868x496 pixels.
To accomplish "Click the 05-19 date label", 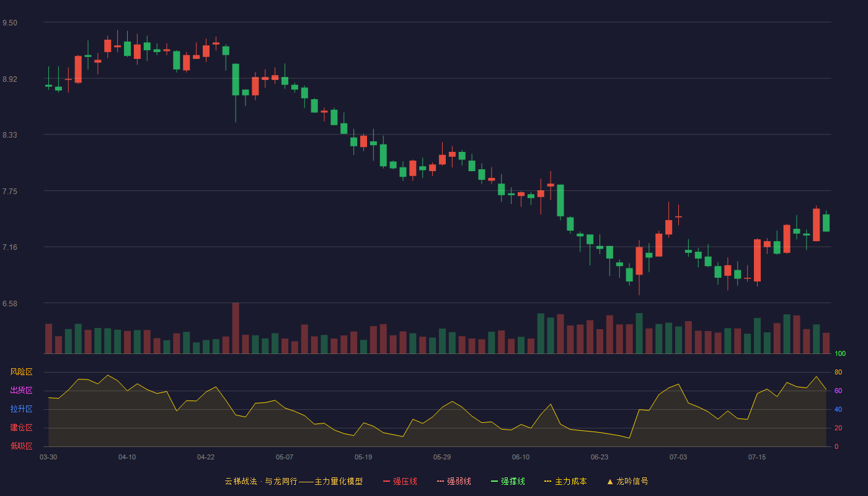I will point(363,457).
